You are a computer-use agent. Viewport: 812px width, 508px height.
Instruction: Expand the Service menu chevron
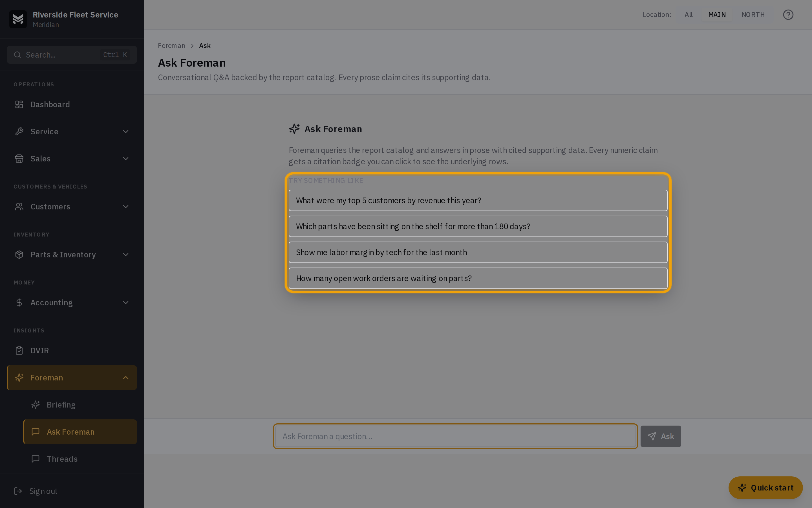pyautogui.click(x=126, y=131)
